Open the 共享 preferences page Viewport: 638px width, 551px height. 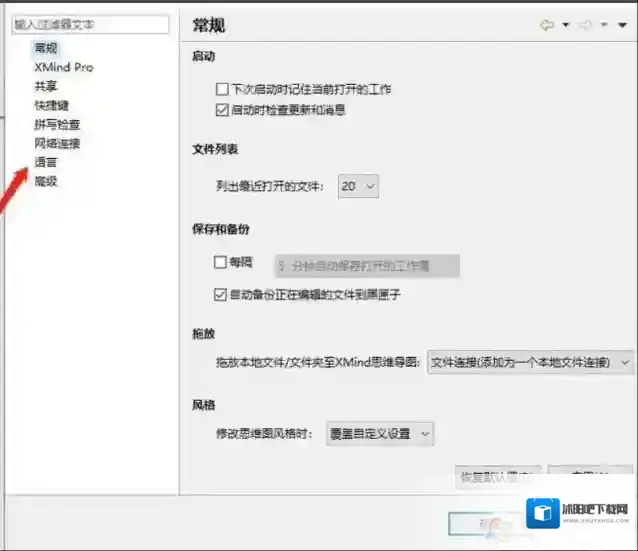[x=46, y=86]
